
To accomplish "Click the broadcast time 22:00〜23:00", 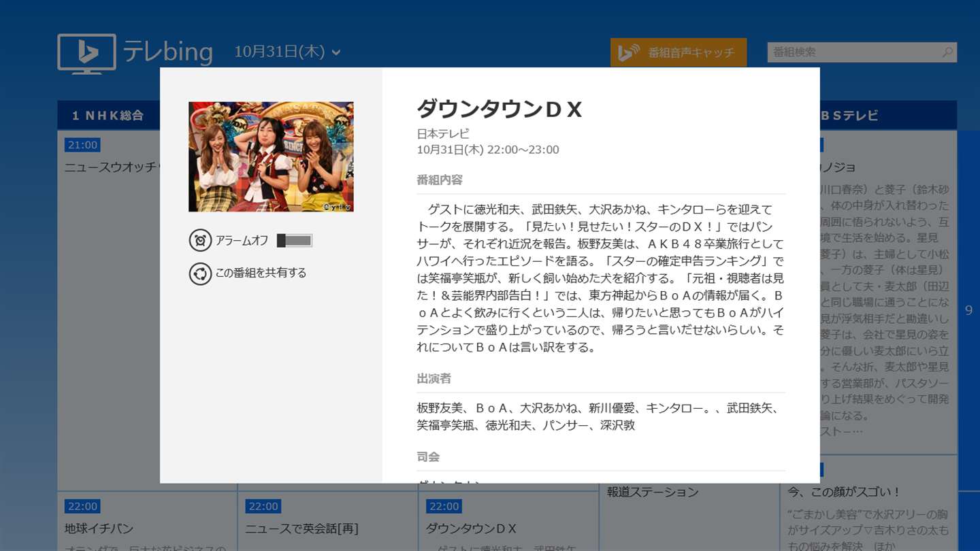I will pyautogui.click(x=523, y=150).
